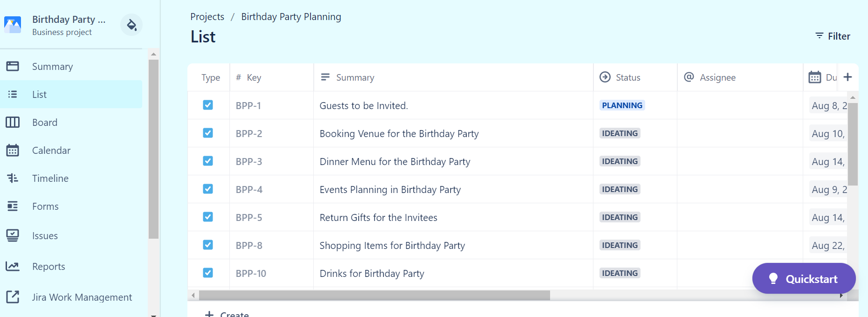Toggle the BPP-3 task type checkbox

click(x=208, y=161)
